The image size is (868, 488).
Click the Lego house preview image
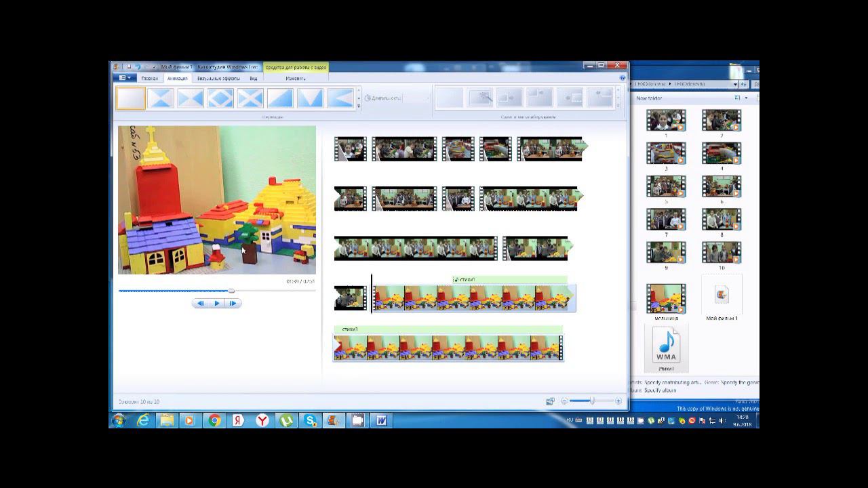point(217,200)
